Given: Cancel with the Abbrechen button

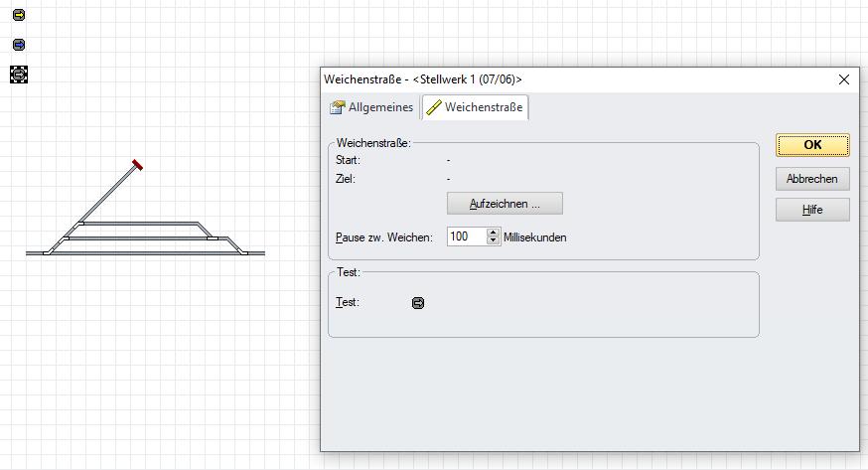Looking at the screenshot, I should [811, 179].
